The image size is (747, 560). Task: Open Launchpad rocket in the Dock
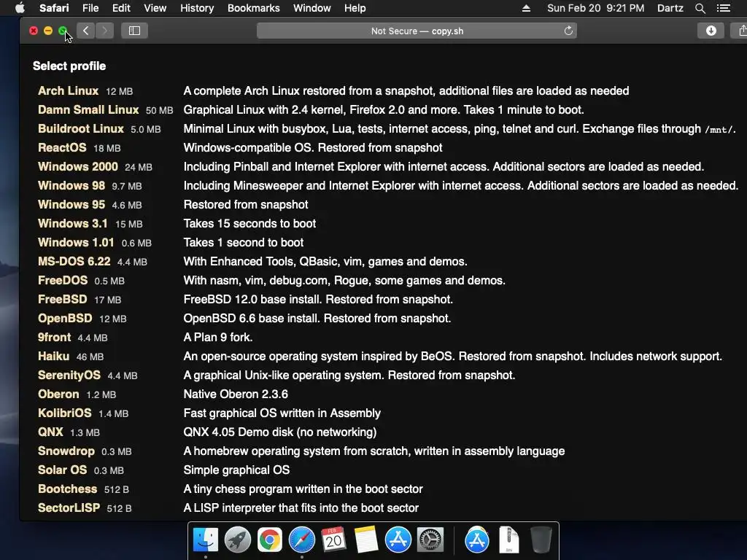point(237,540)
